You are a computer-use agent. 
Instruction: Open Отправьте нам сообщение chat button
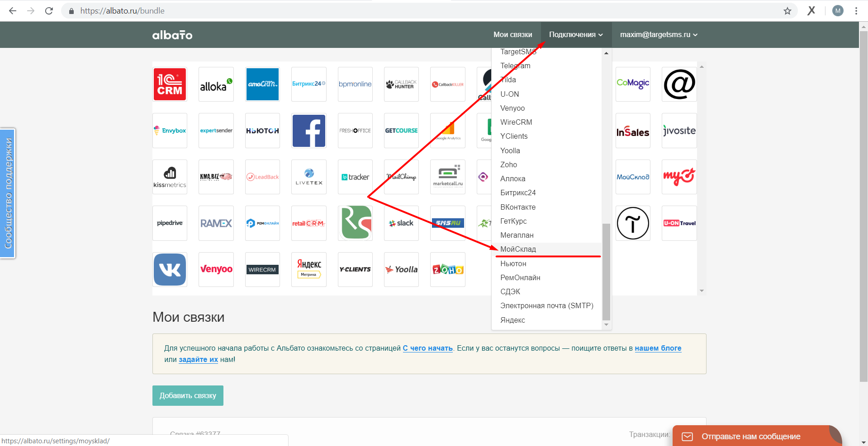click(757, 436)
